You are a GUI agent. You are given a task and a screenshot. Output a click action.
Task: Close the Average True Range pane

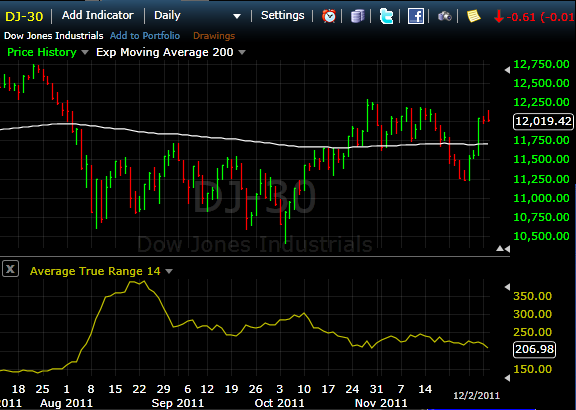10,269
